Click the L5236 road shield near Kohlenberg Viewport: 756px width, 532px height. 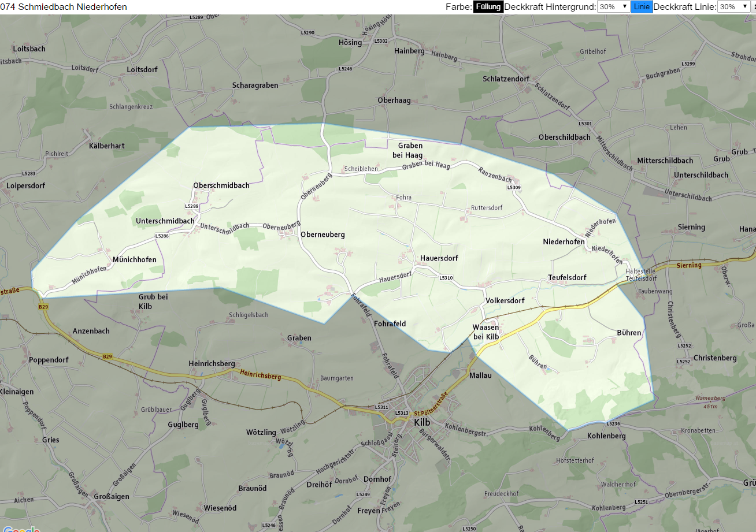coord(613,424)
